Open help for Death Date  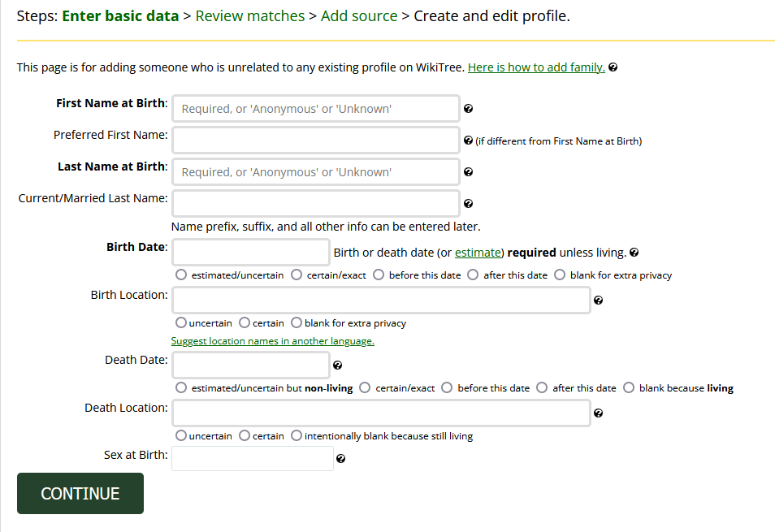(337, 364)
